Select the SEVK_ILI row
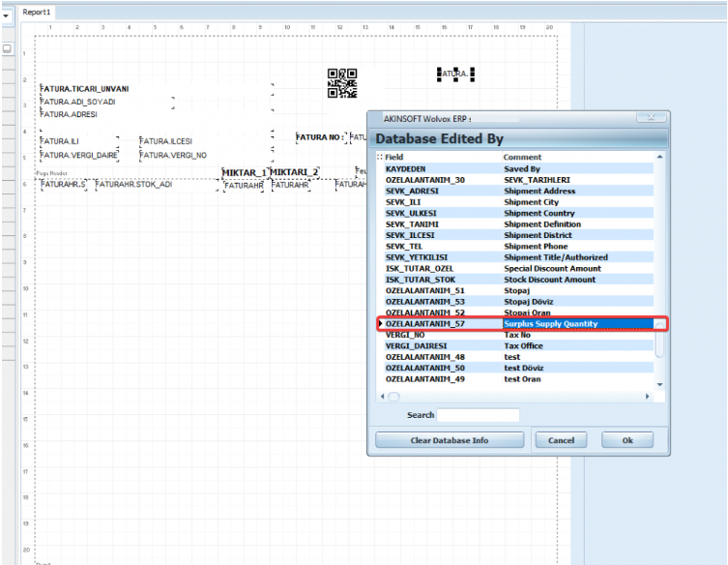 pos(519,202)
